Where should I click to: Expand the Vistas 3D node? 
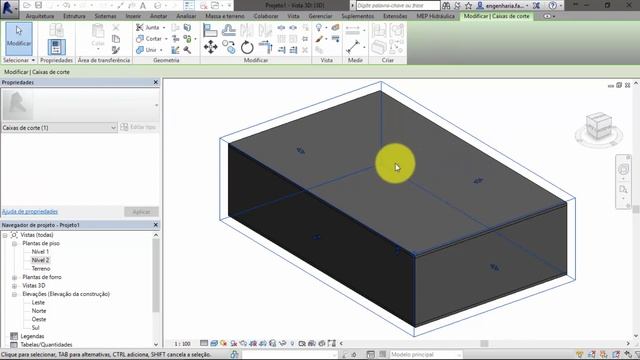pos(14,286)
